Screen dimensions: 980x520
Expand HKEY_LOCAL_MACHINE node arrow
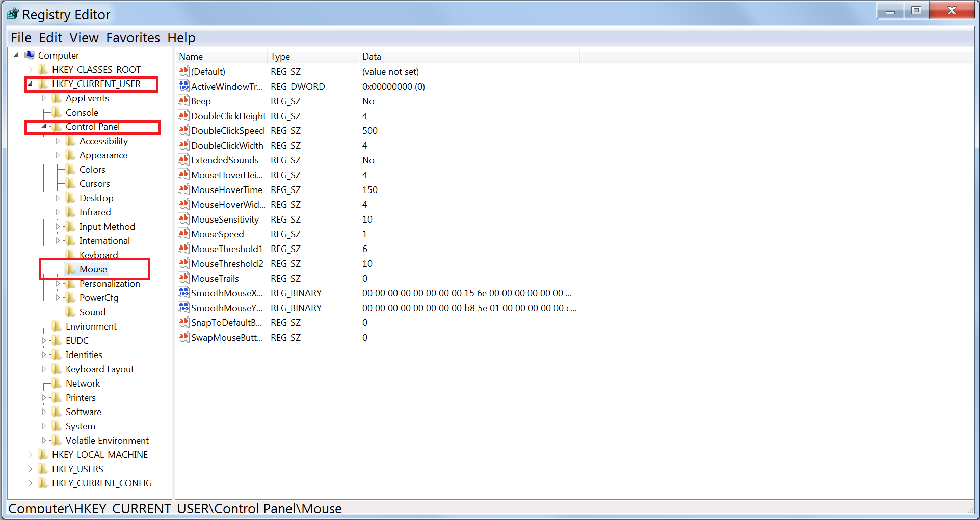click(x=30, y=454)
